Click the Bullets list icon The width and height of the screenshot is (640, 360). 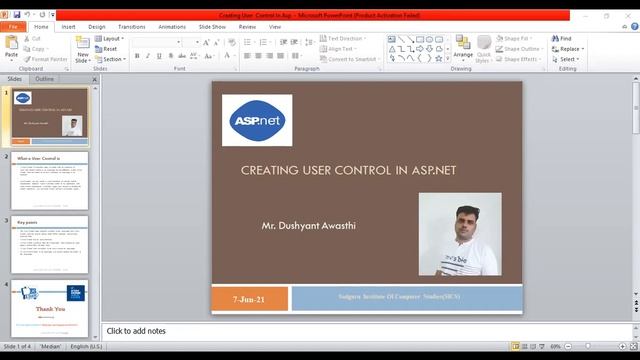click(x=247, y=42)
